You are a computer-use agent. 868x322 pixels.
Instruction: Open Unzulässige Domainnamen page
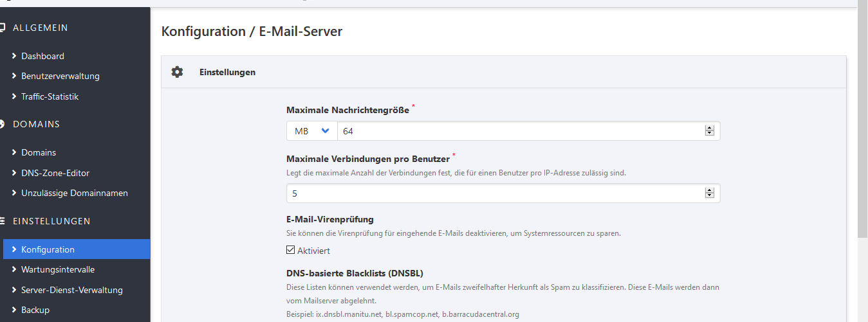[74, 193]
